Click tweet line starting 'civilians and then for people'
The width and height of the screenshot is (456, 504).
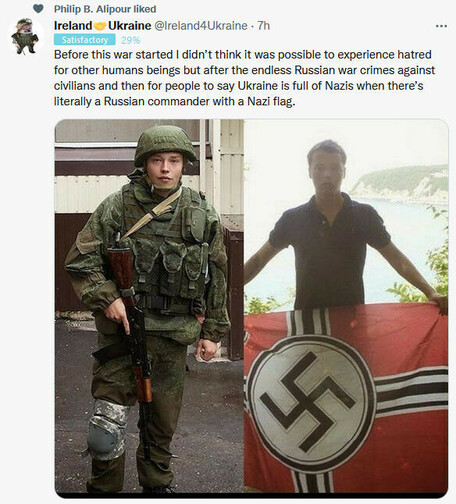(x=238, y=86)
